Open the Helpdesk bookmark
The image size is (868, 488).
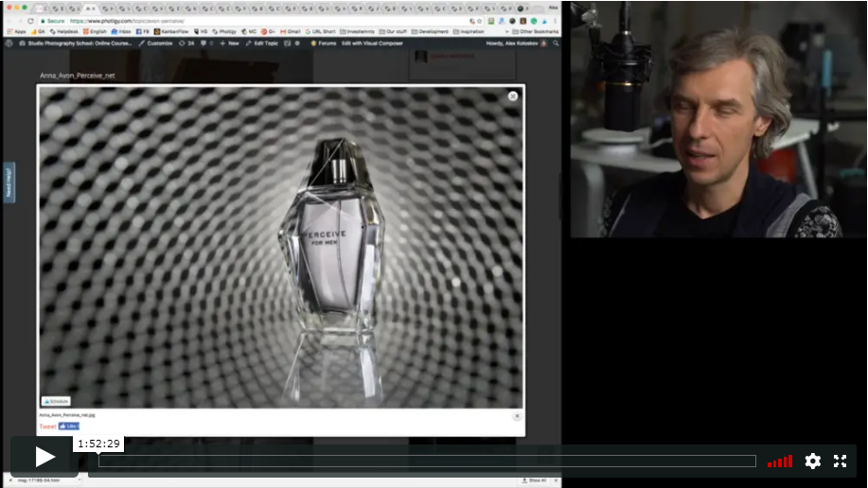[x=63, y=31]
